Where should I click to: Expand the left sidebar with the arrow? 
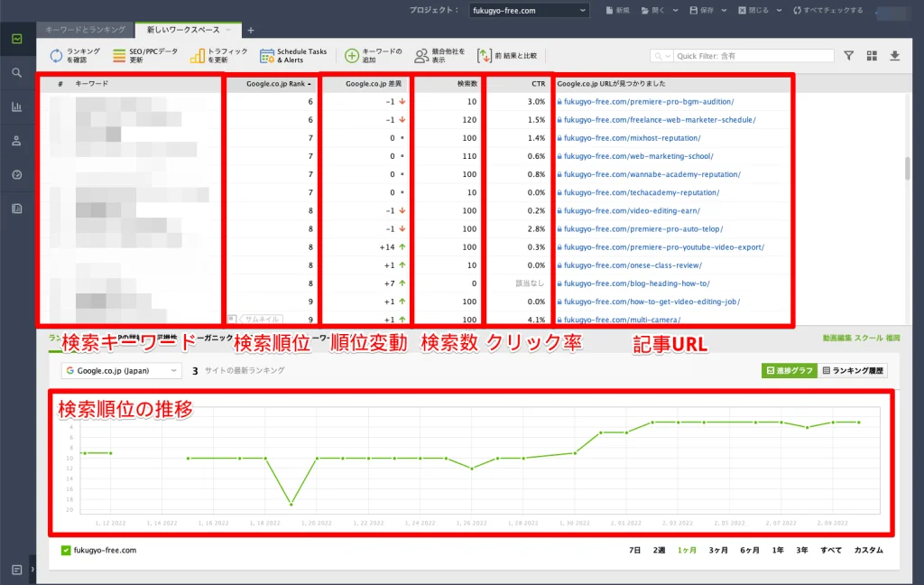pos(32,570)
